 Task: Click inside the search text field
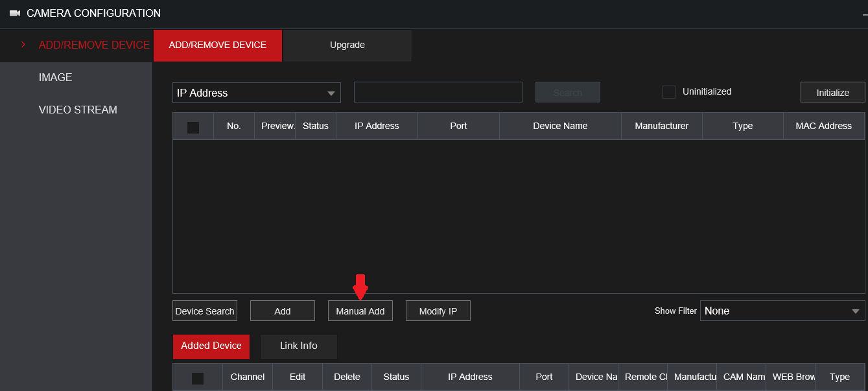click(438, 91)
